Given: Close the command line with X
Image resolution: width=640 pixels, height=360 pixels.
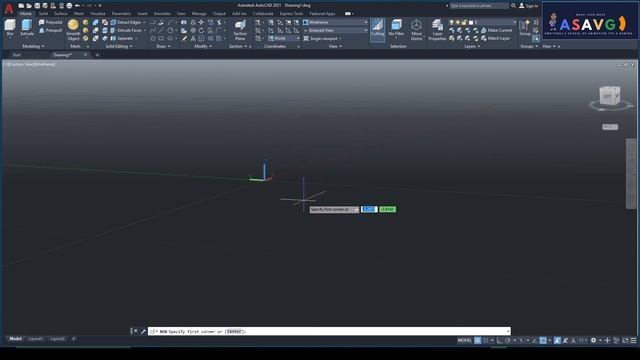Looking at the screenshot, I should point(136,331).
